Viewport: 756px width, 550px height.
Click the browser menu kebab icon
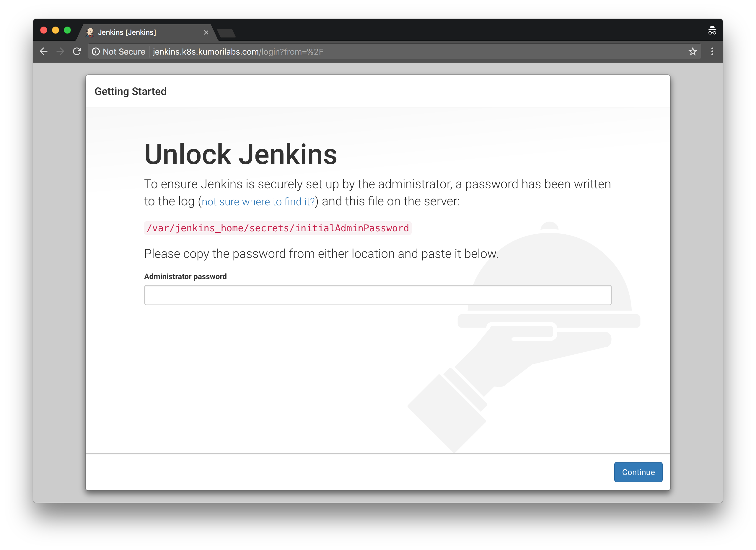coord(712,52)
